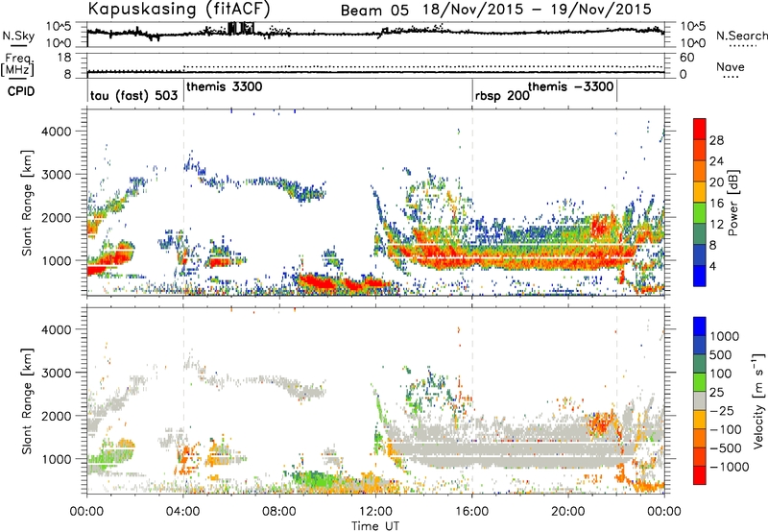Select the '16' value on Power colorbar
The height and width of the screenshot is (532, 768).
(x=716, y=204)
